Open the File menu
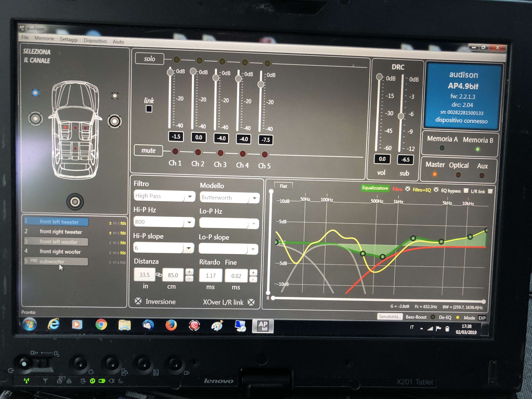The width and height of the screenshot is (532, 399). pyautogui.click(x=25, y=37)
